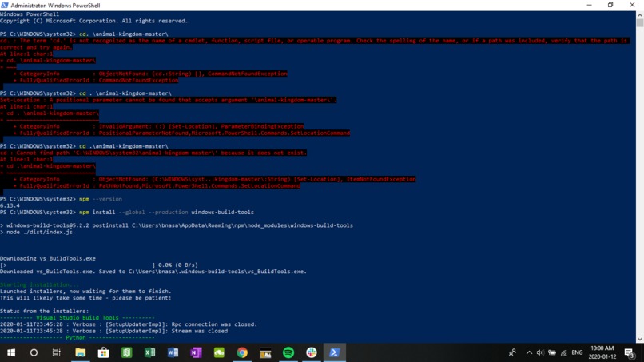The image size is (644, 362).
Task: Click the vertical scrollbar thumb
Action: point(640,22)
